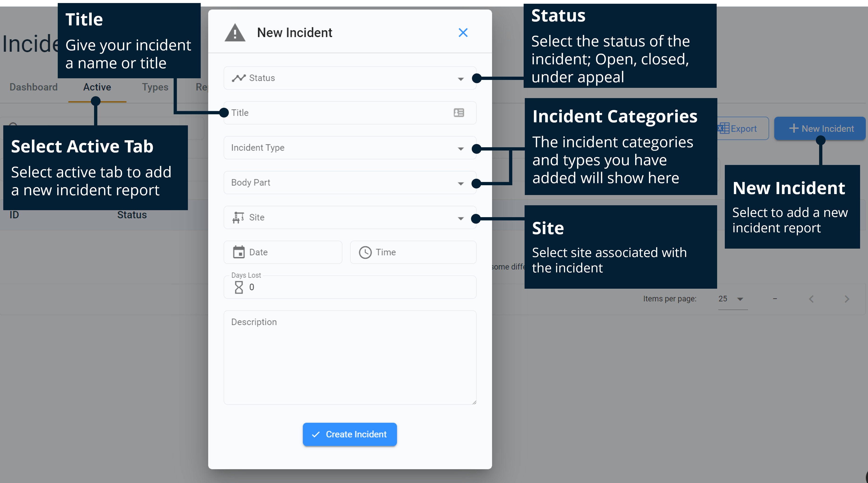Click the checkmark icon inside Create Incident
This screenshot has width=868, height=483.
(x=316, y=435)
